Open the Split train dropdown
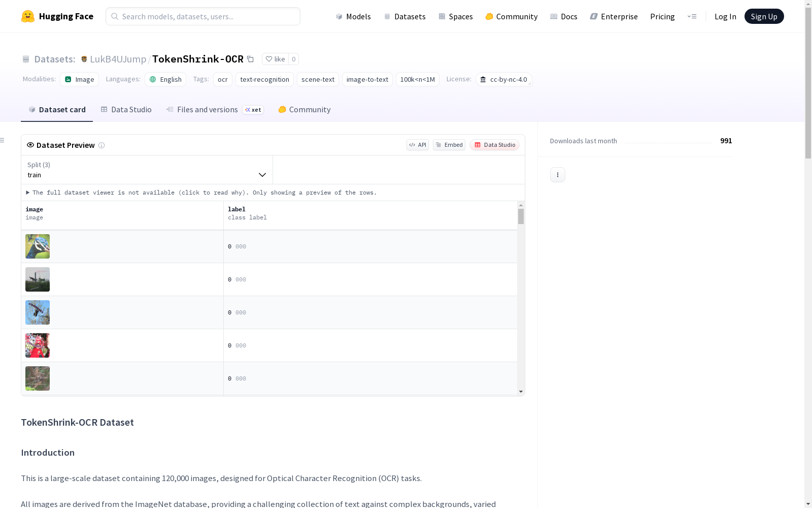 (x=147, y=170)
